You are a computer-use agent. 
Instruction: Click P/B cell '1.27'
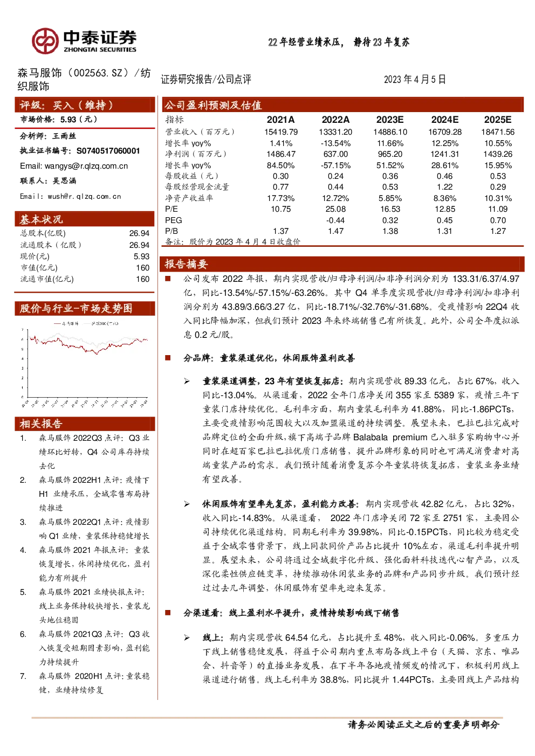pyautogui.click(x=498, y=231)
